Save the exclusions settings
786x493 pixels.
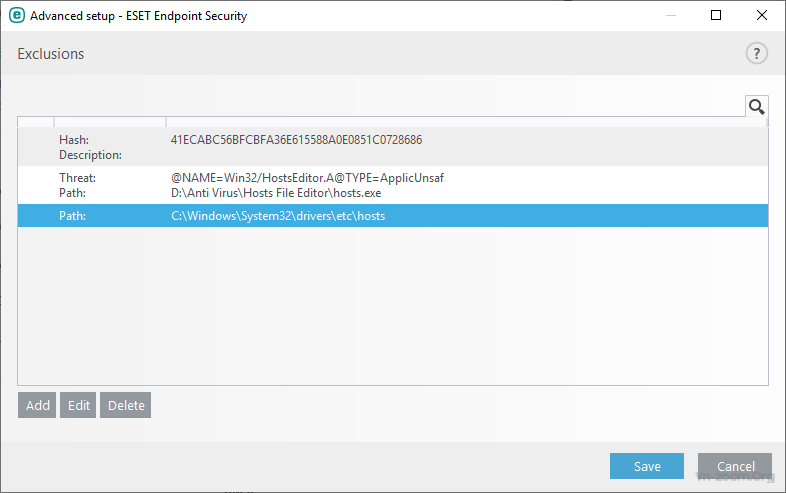[x=647, y=466]
